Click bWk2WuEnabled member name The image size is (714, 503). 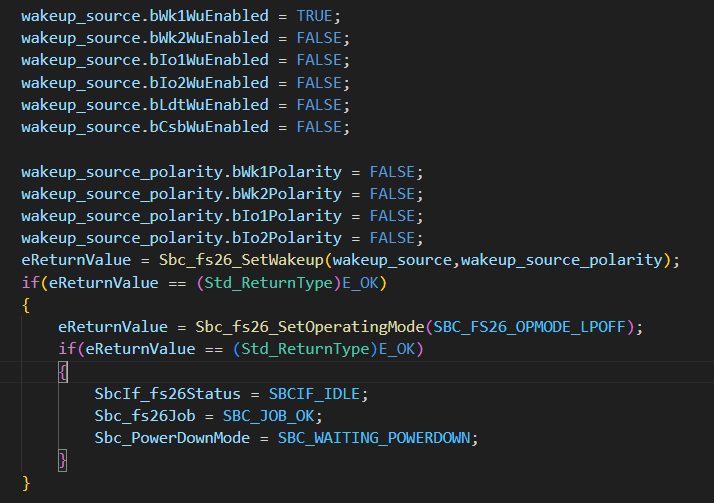pos(209,38)
